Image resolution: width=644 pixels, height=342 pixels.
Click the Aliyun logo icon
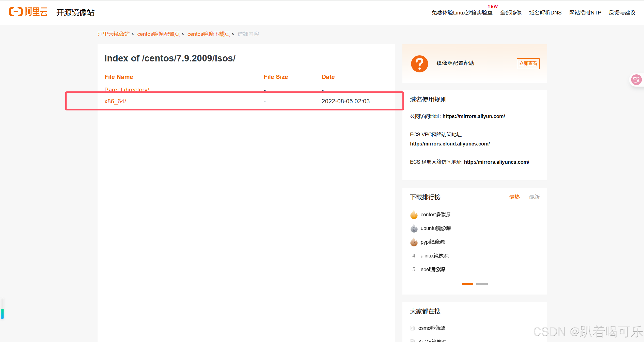pos(28,12)
